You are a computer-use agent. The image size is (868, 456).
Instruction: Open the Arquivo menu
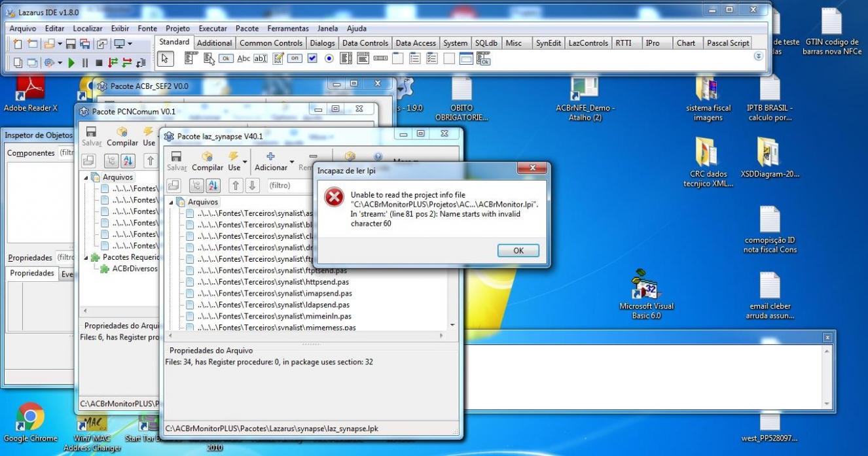click(23, 29)
